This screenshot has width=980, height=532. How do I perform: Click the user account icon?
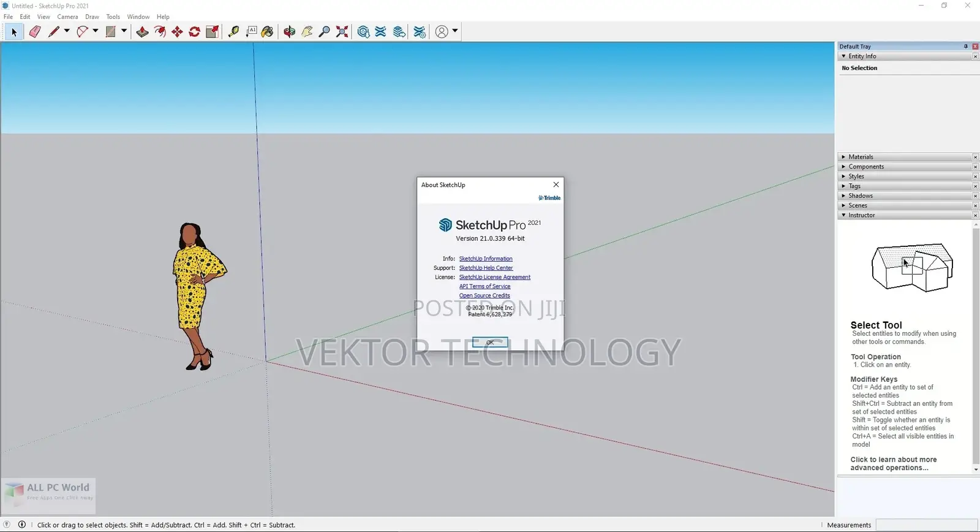click(x=442, y=32)
